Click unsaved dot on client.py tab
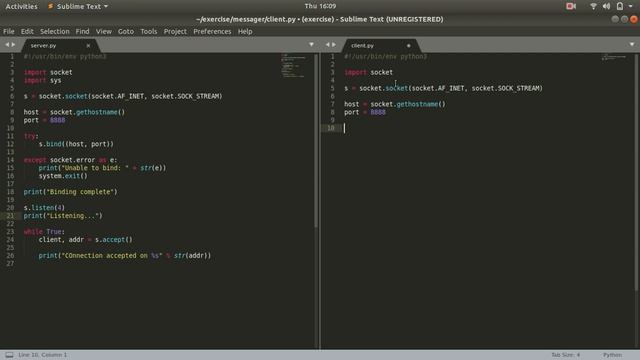 pyautogui.click(x=409, y=46)
